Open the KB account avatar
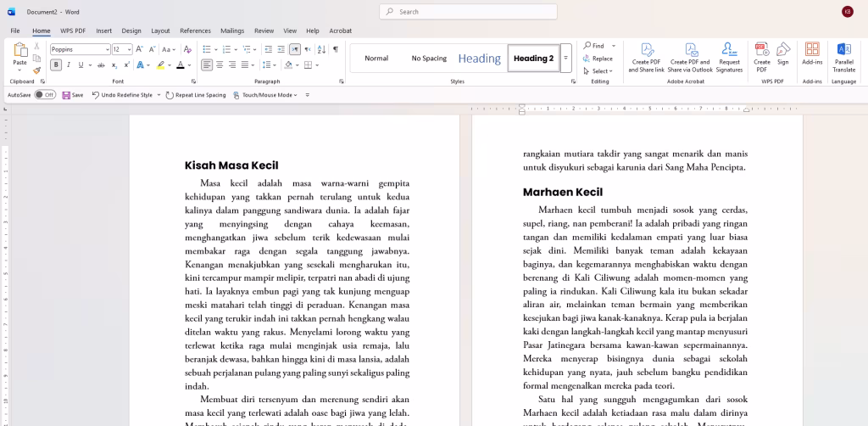 click(847, 12)
